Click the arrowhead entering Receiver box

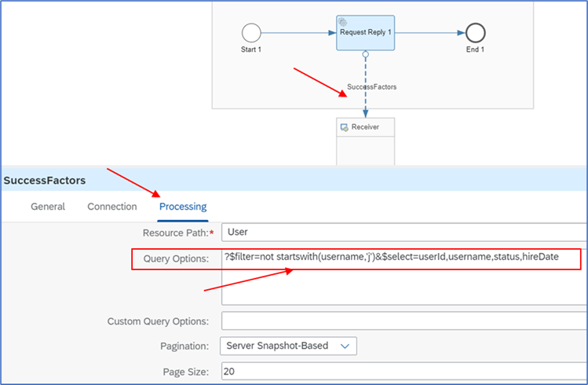point(365,113)
